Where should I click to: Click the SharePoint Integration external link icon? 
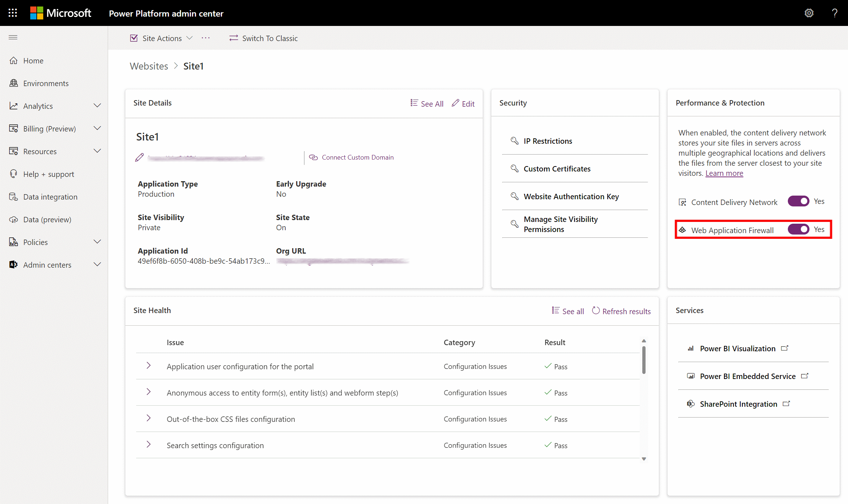pos(787,403)
